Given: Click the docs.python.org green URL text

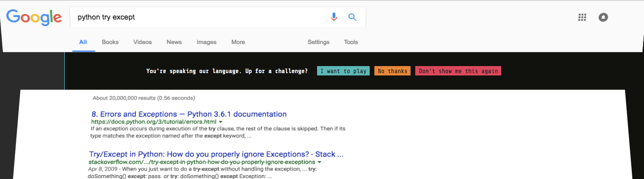Looking at the screenshot, I should (x=154, y=122).
